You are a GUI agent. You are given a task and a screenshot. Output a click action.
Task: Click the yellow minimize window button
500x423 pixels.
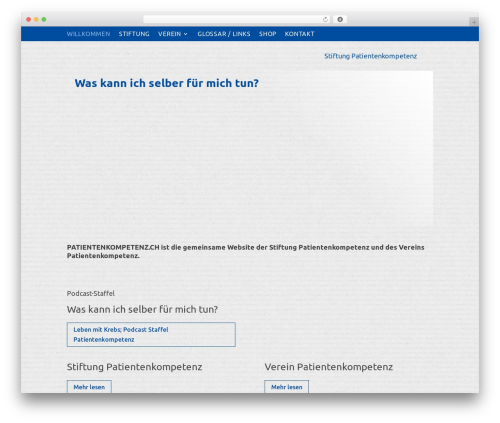[36, 19]
